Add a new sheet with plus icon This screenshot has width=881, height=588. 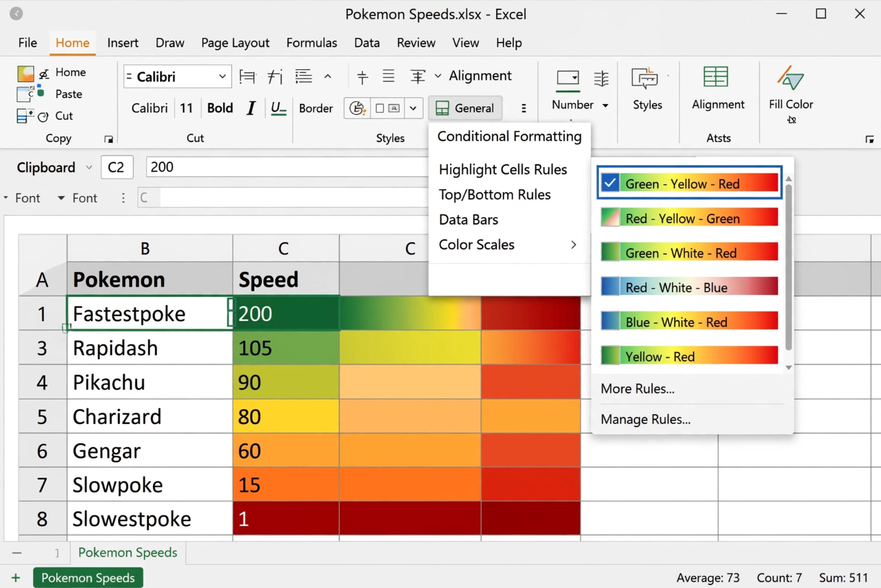(x=16, y=578)
